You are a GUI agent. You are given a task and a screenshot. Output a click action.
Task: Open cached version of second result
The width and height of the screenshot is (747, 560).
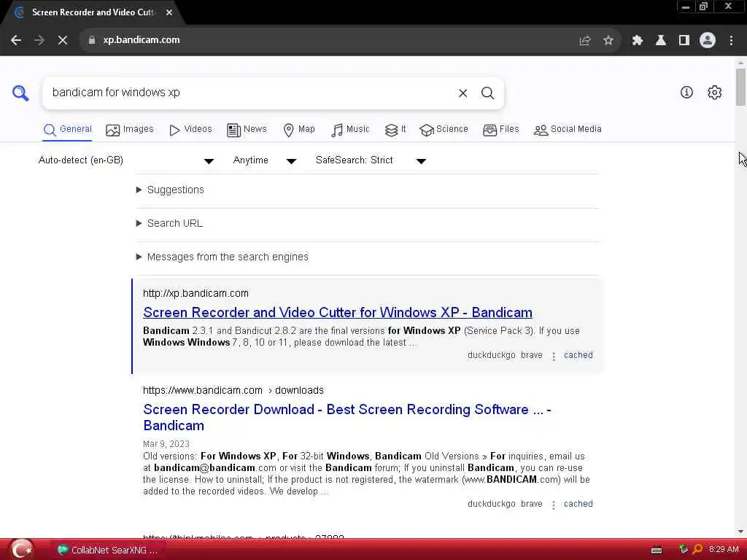[578, 504]
